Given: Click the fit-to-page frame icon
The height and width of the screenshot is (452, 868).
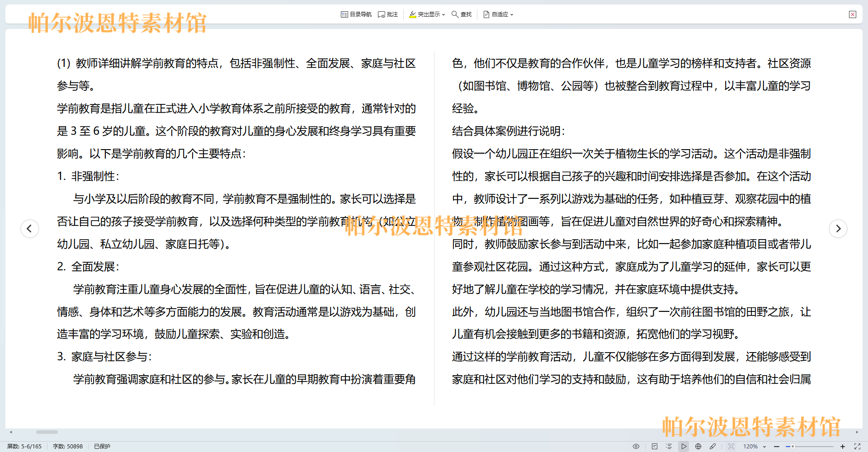Looking at the screenshot, I should [x=731, y=446].
